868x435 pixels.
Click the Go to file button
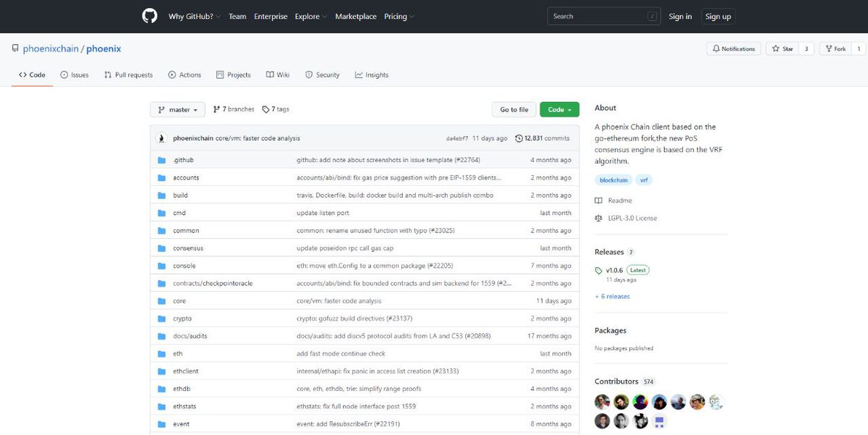514,110
